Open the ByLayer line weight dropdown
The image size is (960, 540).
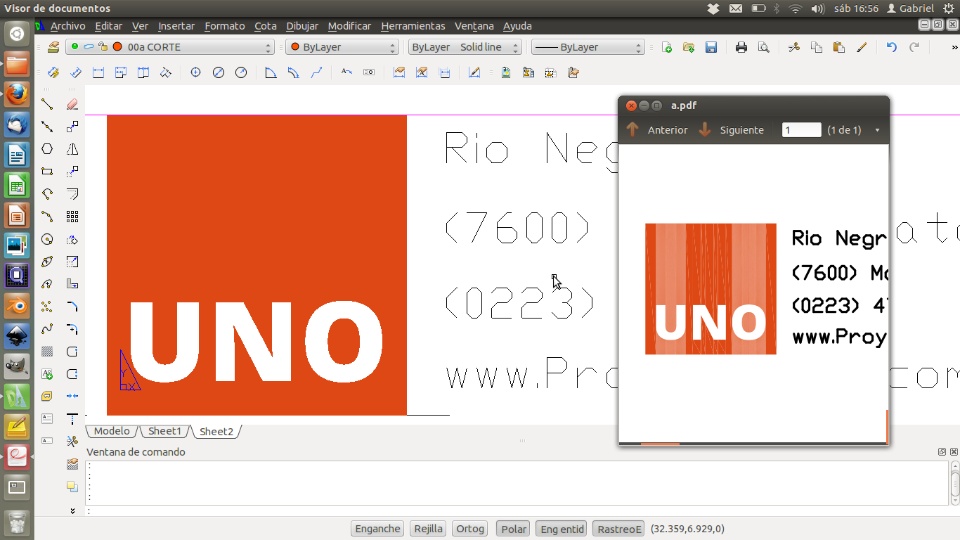point(588,47)
